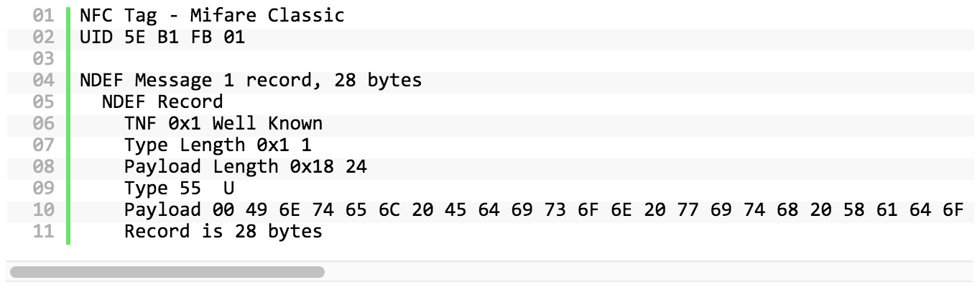Click the word Payload on line 10
The height and width of the screenshot is (285, 980).
coord(162,209)
